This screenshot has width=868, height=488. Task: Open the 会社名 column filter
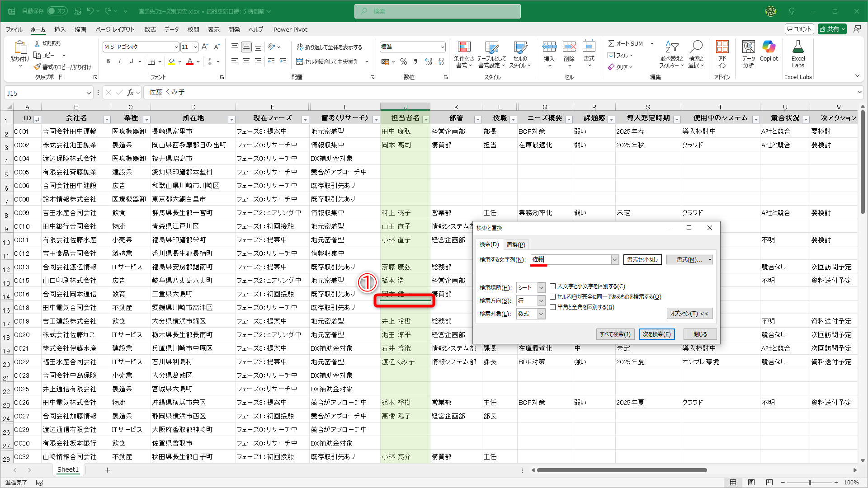coord(107,119)
